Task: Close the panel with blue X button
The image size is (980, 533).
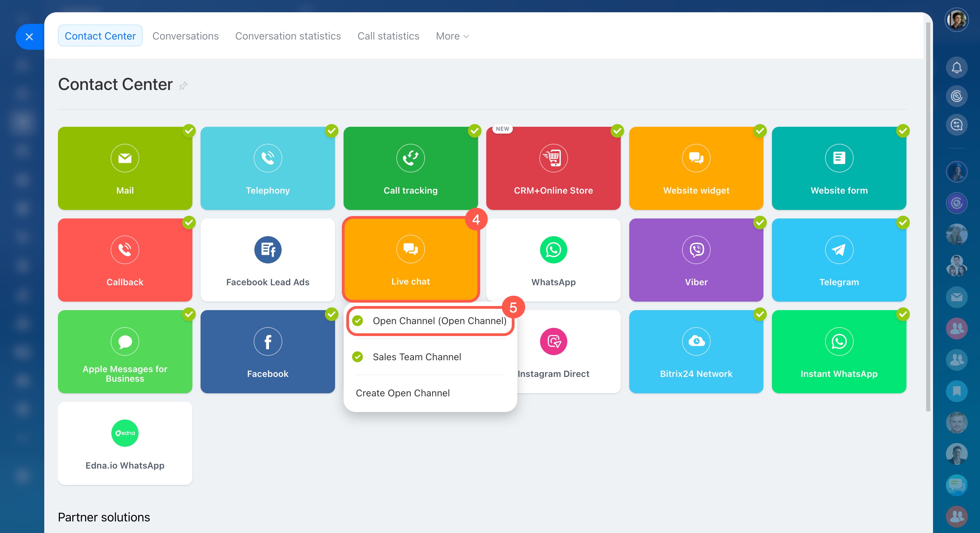Action: [x=29, y=37]
